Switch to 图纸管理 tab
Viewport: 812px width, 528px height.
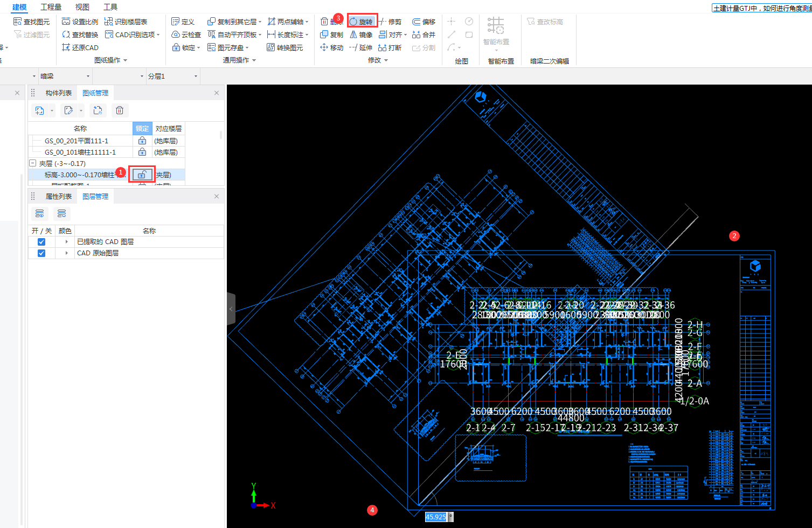pos(95,93)
